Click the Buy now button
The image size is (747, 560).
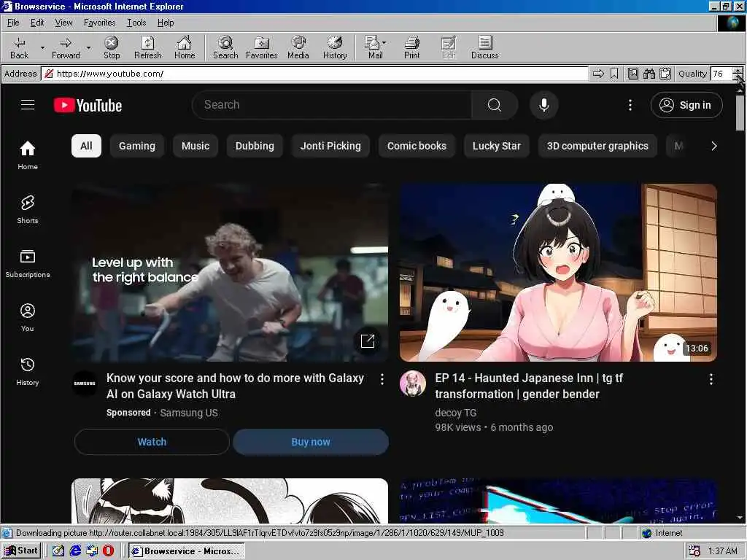point(311,441)
